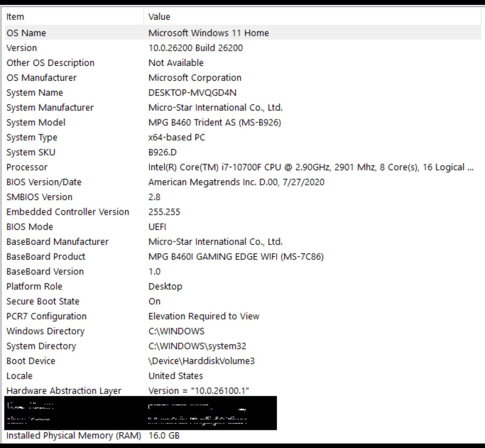Viewport: 485px width, 448px height.
Task: Select the "Processor" label
Action: tap(27, 167)
